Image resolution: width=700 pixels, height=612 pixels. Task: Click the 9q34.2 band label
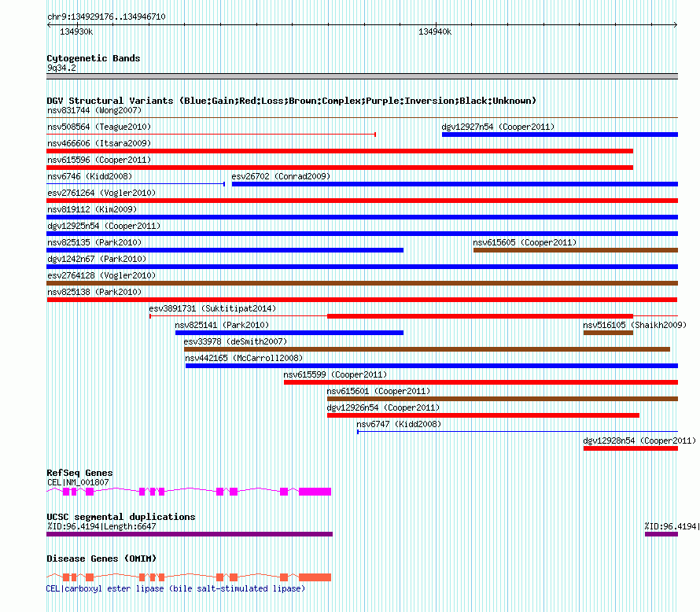click(61, 68)
